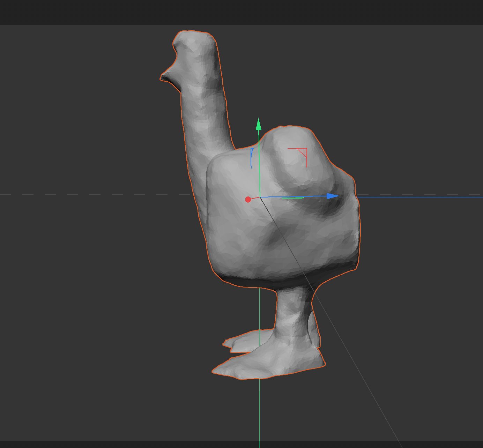The height and width of the screenshot is (448, 483).
Task: Click the blue planar translation handle
Action: pyautogui.click(x=252, y=157)
